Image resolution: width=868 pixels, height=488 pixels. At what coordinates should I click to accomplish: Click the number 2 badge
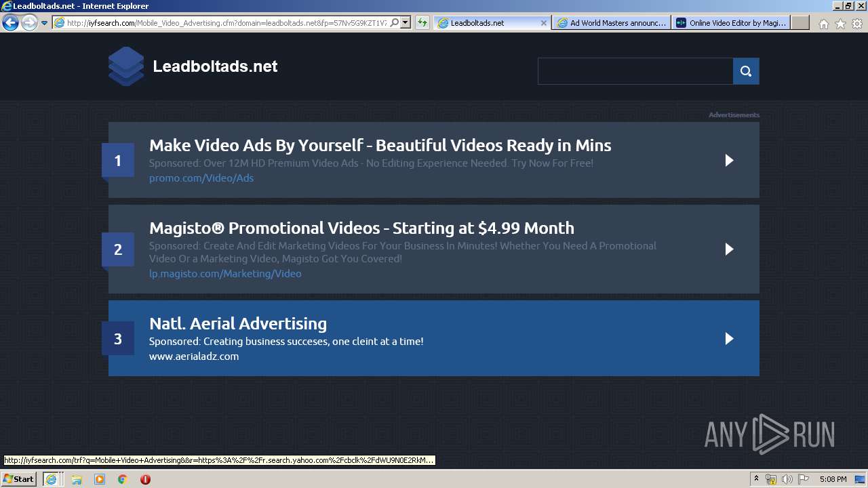(118, 249)
